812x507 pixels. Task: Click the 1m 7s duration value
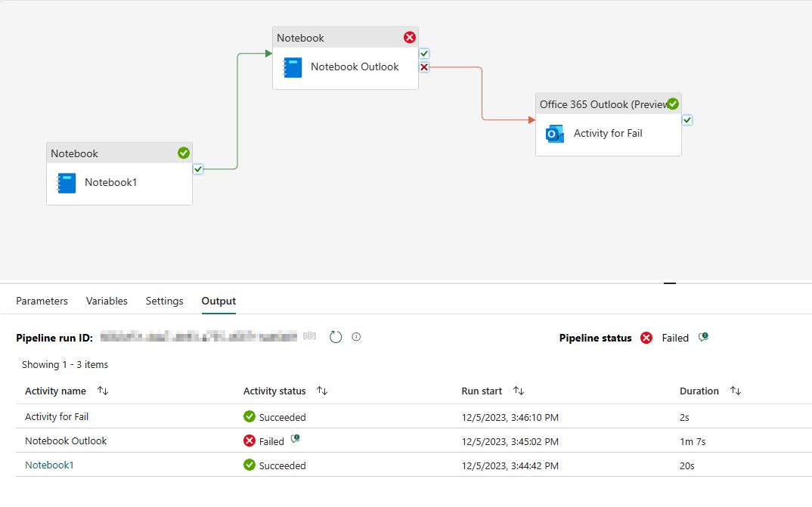(693, 442)
